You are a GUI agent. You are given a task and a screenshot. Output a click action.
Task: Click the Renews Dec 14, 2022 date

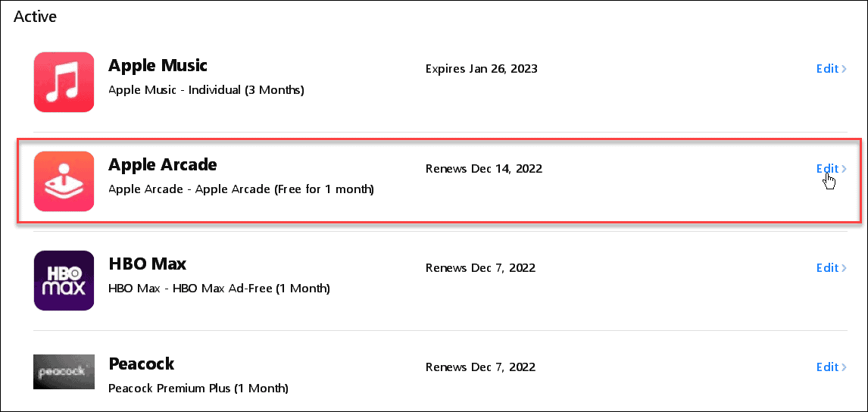[x=484, y=168]
